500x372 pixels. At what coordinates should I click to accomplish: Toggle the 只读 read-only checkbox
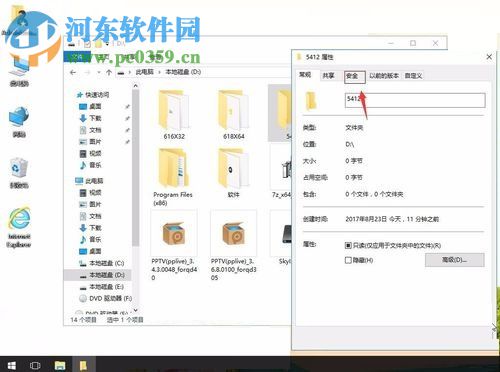[348, 246]
